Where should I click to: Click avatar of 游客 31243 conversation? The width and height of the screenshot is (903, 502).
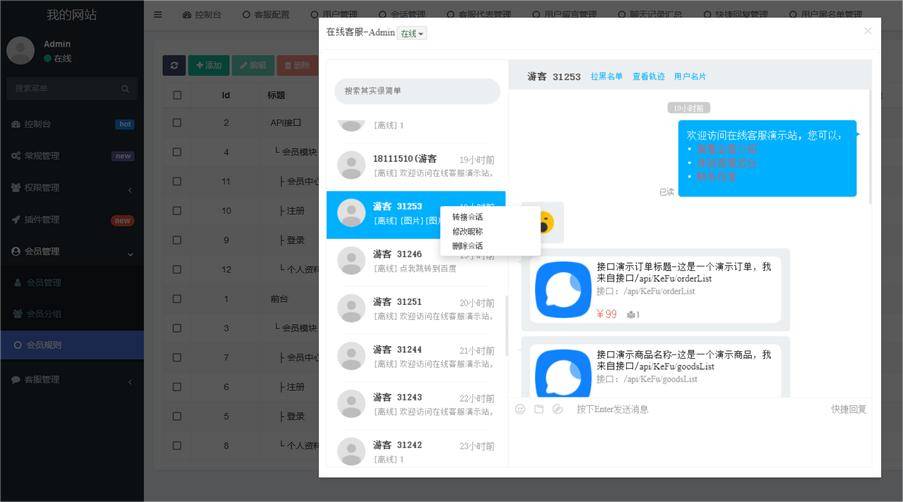point(351,404)
